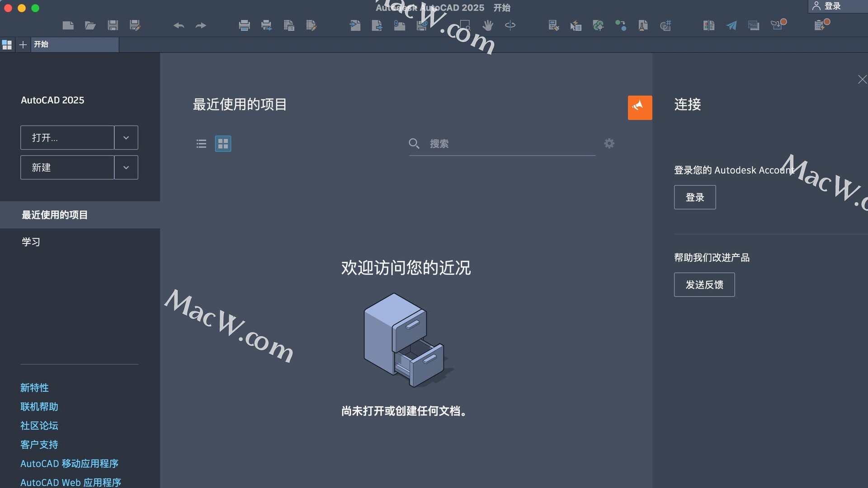Click the sheet-with-pencil edit icon
Screen dimensions: 868x488
(x=311, y=25)
